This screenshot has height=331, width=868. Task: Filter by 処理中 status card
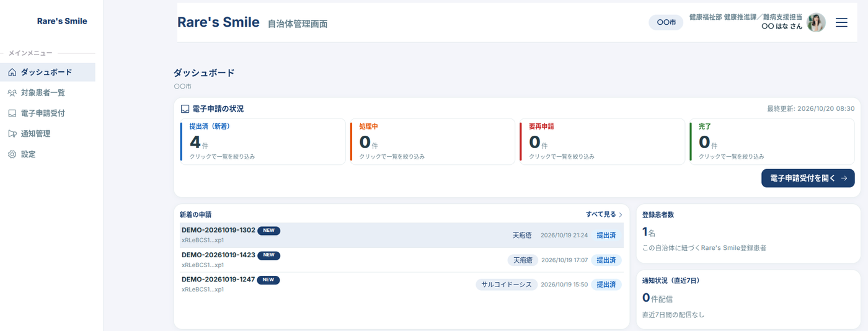433,141
